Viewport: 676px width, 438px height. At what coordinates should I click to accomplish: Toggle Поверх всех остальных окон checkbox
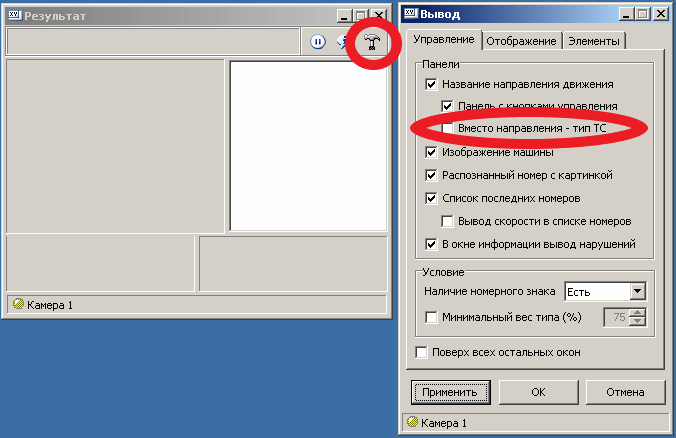click(421, 352)
